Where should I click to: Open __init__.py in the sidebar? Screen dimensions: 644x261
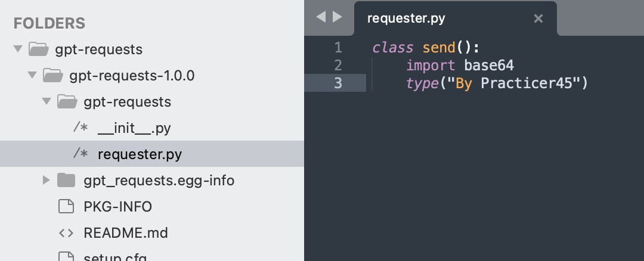(135, 128)
